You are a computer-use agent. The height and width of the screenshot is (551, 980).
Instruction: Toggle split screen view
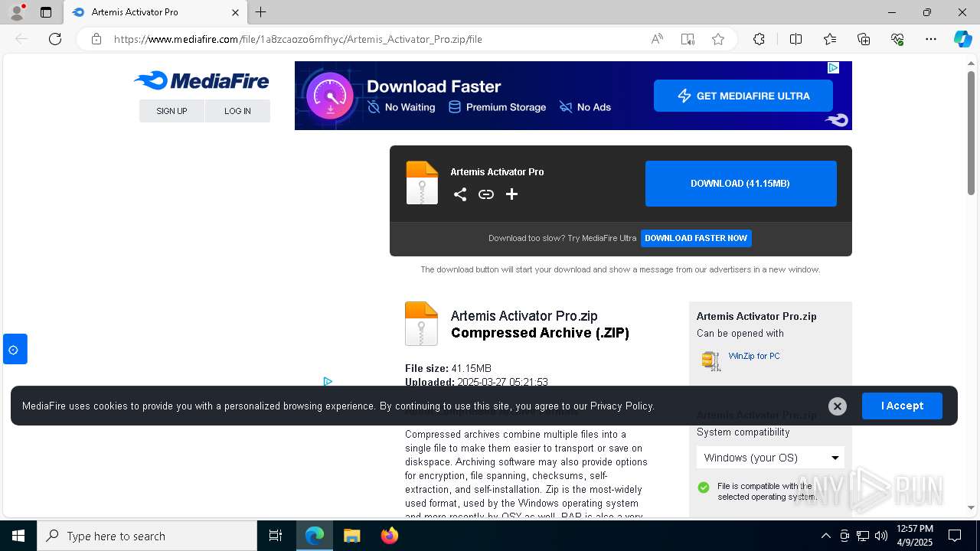[x=795, y=39]
